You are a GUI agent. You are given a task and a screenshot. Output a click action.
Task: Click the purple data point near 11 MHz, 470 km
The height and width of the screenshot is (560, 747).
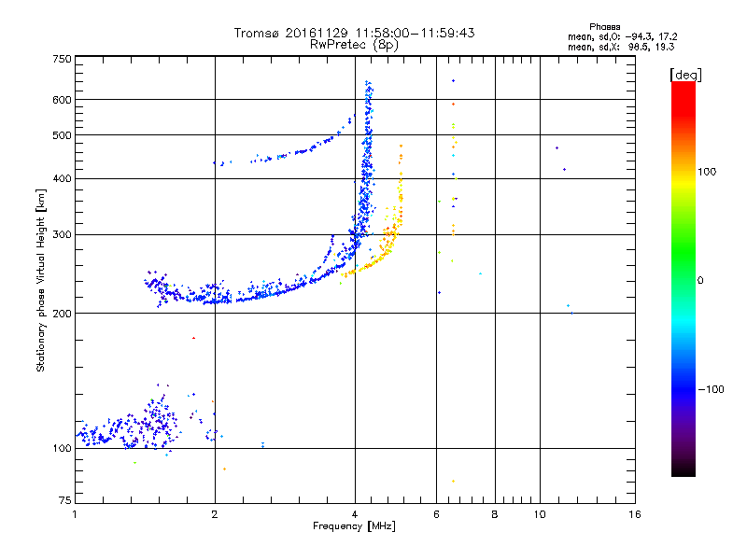click(557, 148)
